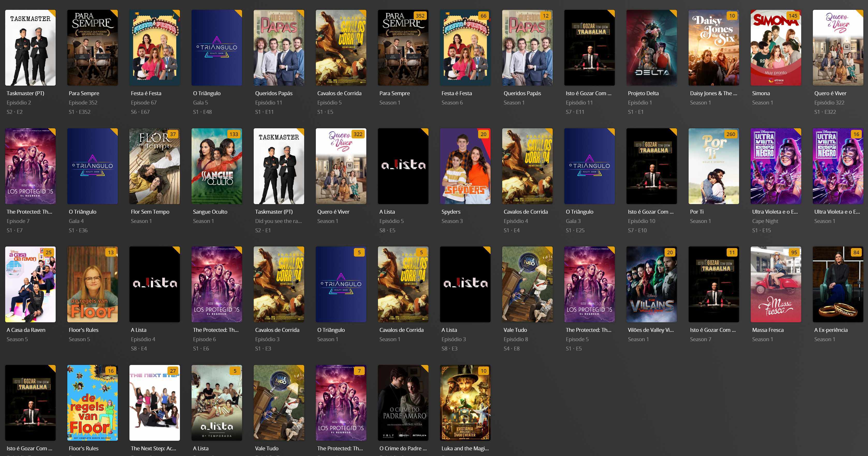Click the 'S6 · E67' text under Festa é Festa
This screenshot has width=868, height=456.
click(140, 112)
